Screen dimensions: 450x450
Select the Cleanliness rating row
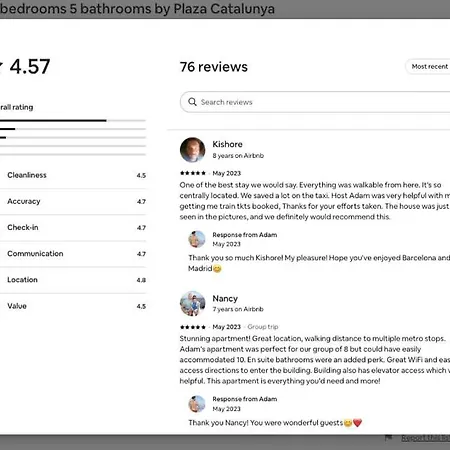[x=73, y=175]
